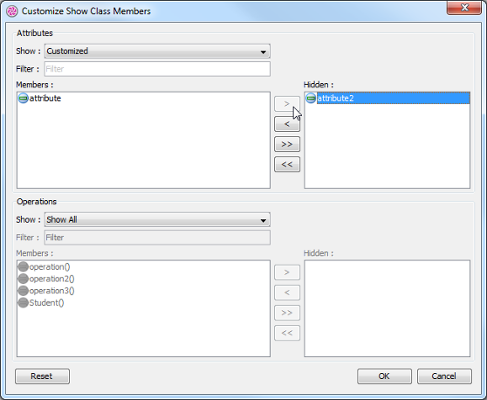Click the icon beside attribute2
The height and width of the screenshot is (400, 487).
[x=311, y=98]
